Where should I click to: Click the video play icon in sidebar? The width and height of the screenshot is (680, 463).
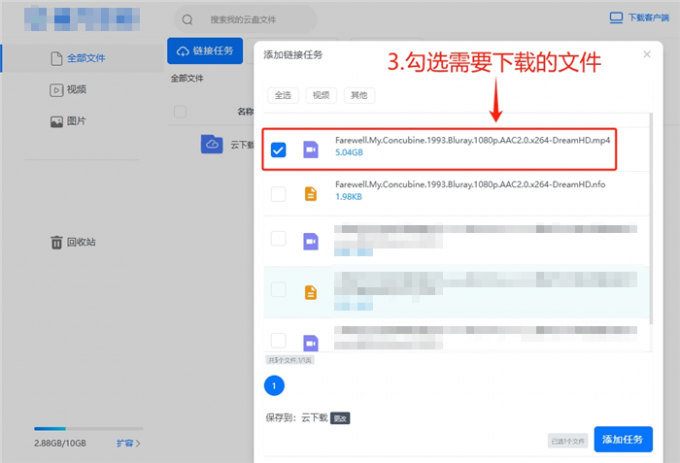click(x=56, y=90)
